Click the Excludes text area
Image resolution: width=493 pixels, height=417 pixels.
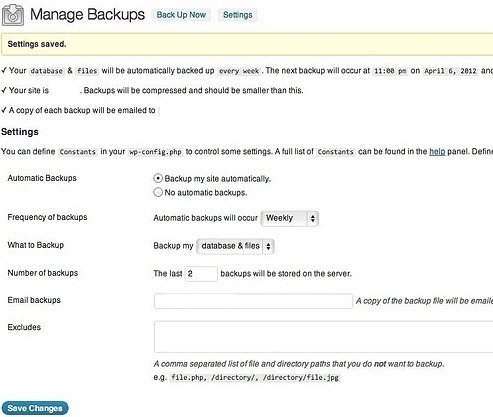pos(323,337)
